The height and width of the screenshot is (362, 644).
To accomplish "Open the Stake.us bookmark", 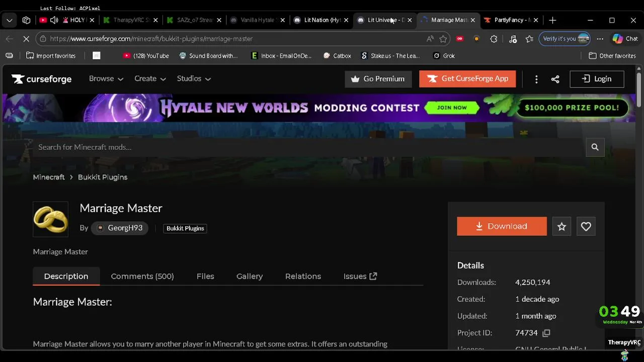I will [x=390, y=56].
